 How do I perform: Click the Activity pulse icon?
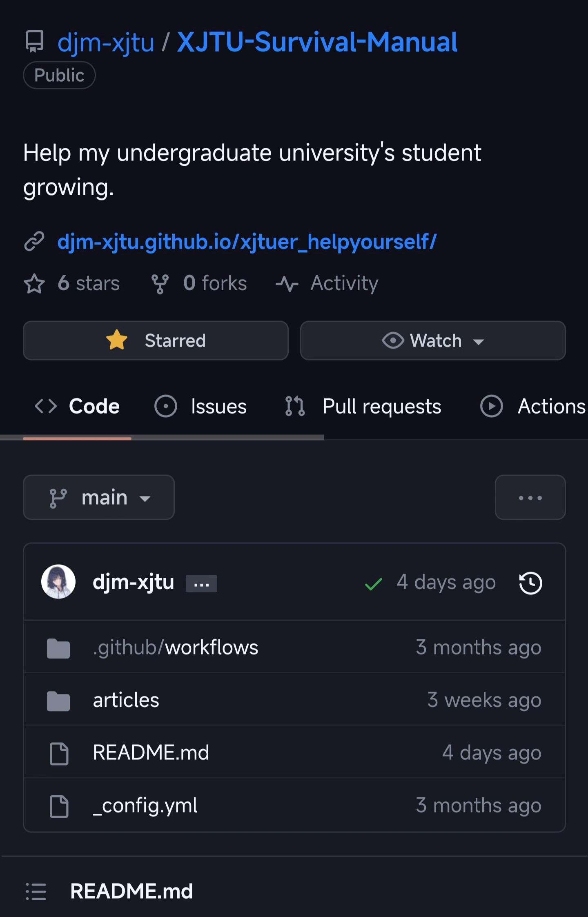[x=287, y=284]
